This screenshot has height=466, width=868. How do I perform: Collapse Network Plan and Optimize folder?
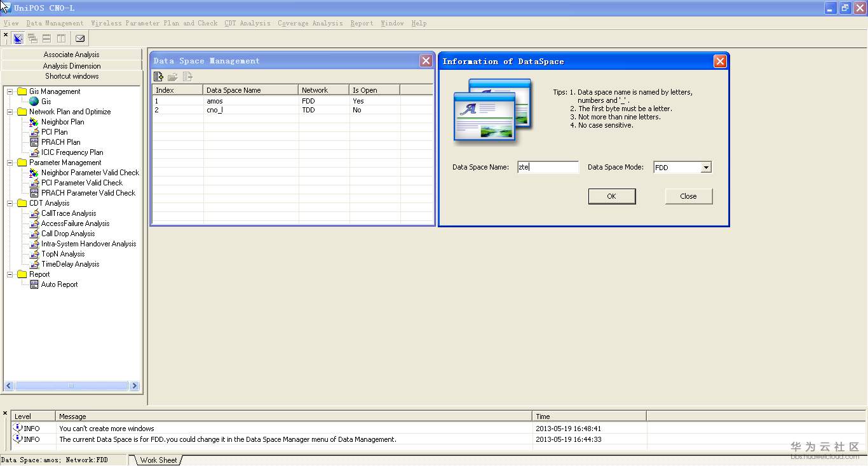10,112
